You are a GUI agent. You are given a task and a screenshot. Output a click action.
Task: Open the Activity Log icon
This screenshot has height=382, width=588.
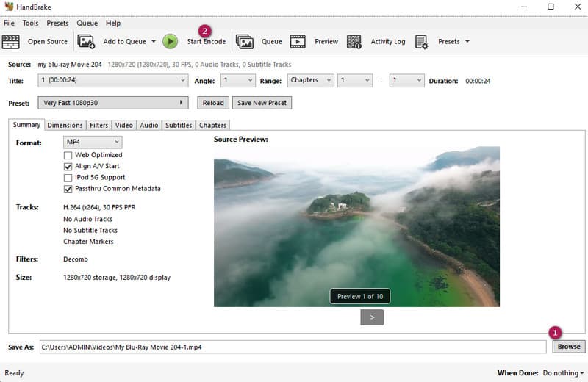(354, 42)
